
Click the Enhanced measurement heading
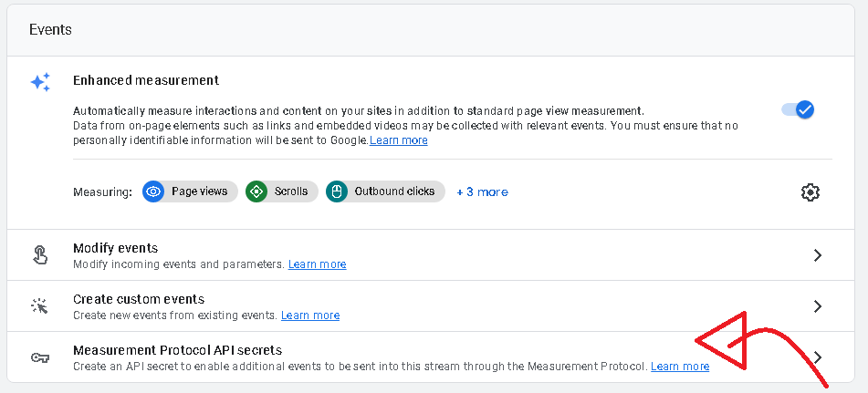(x=146, y=80)
